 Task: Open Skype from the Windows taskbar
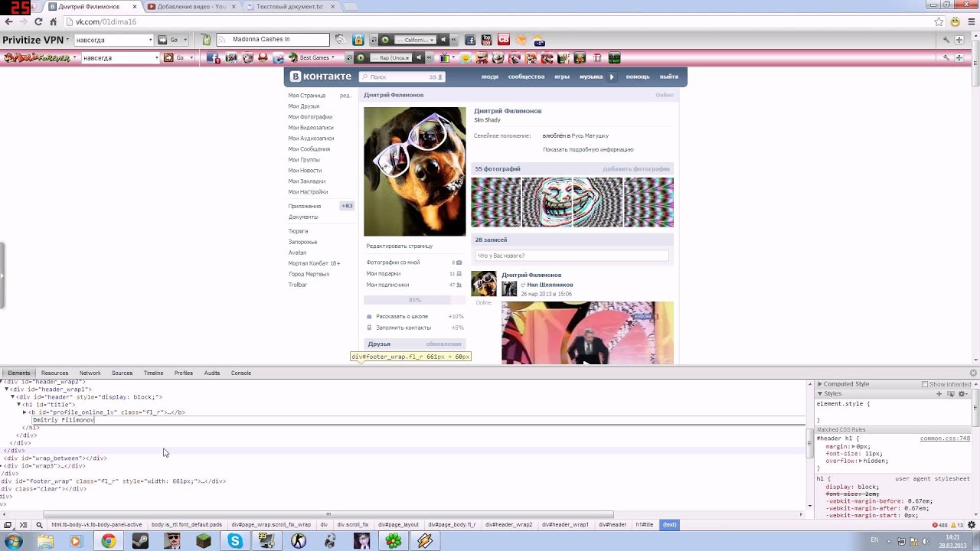(235, 541)
